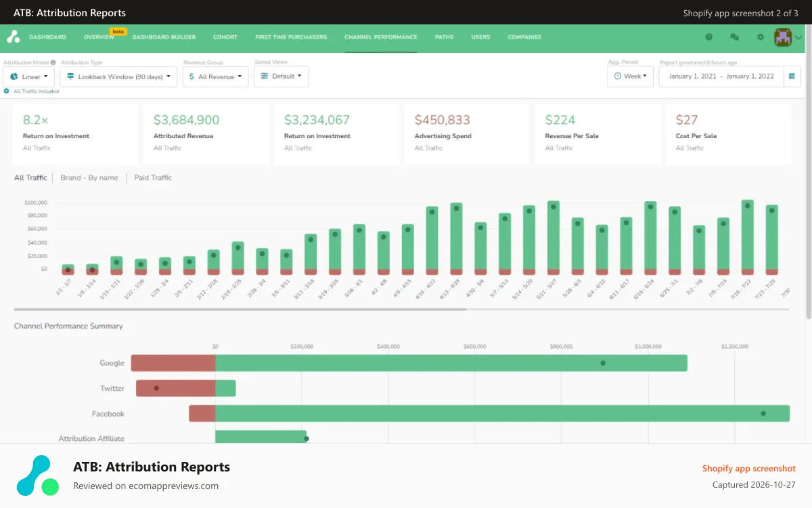Click the $3,684,900 Attributed Revenue card
The width and height of the screenshot is (812, 508).
click(x=206, y=134)
